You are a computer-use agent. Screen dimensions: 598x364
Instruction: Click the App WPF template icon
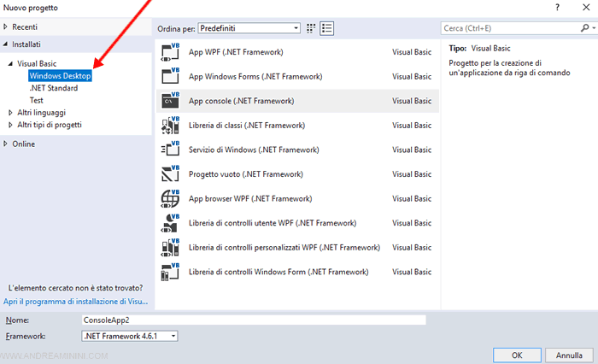click(168, 52)
